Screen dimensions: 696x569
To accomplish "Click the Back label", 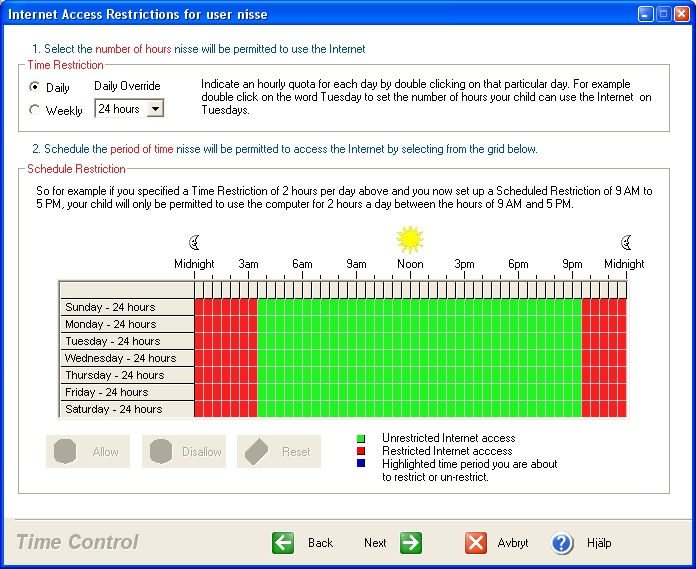I will tap(320, 543).
